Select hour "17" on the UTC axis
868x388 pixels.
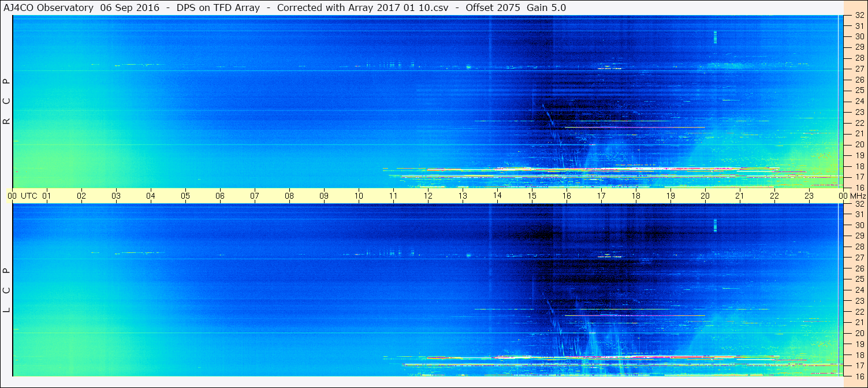tap(601, 196)
